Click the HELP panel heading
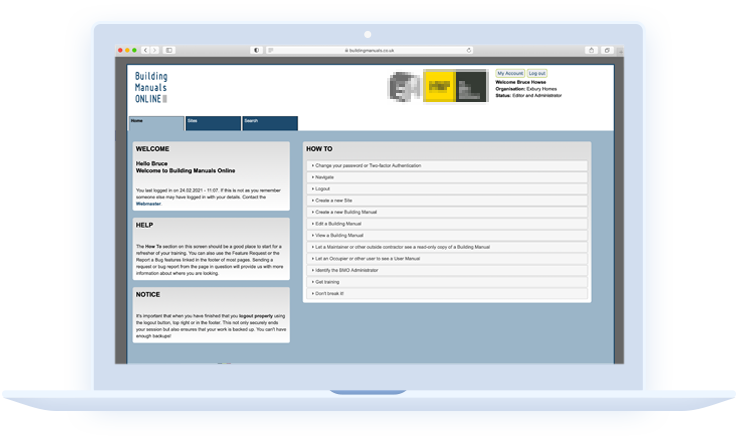This screenshot has width=737, height=441. tap(144, 225)
